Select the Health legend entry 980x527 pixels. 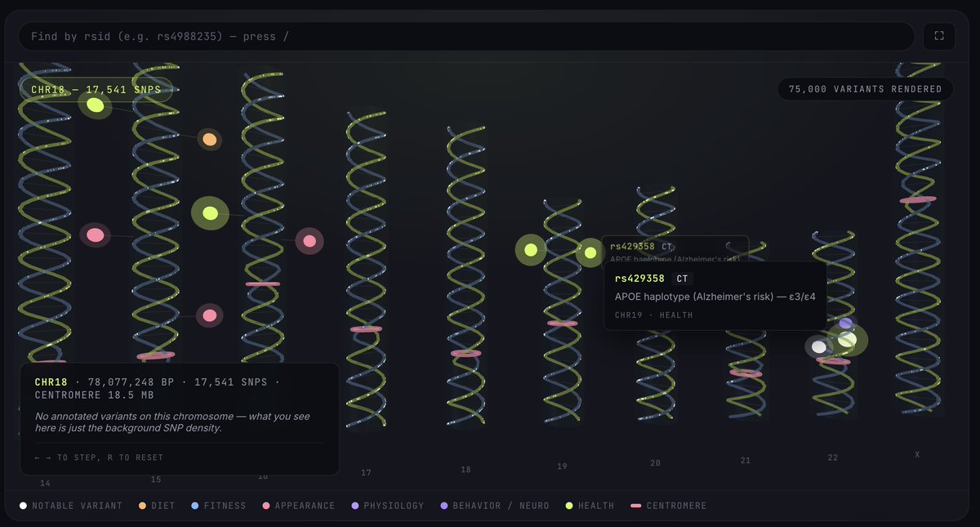[588, 506]
